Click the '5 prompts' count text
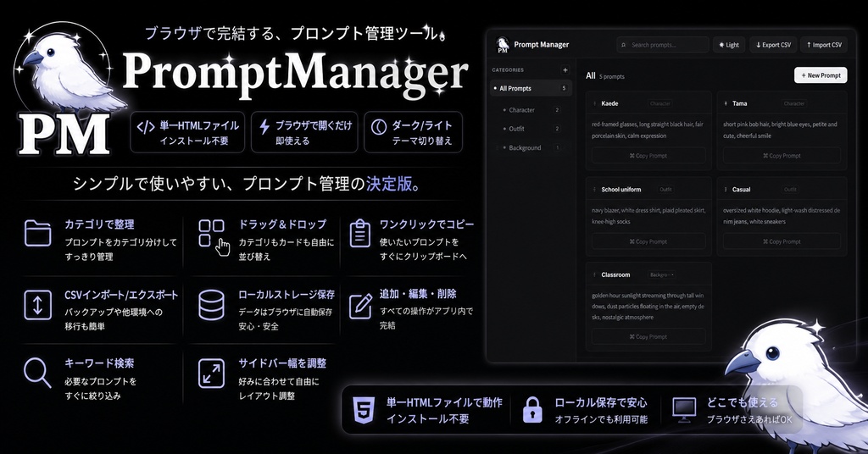The image size is (868, 454). [x=612, y=77]
